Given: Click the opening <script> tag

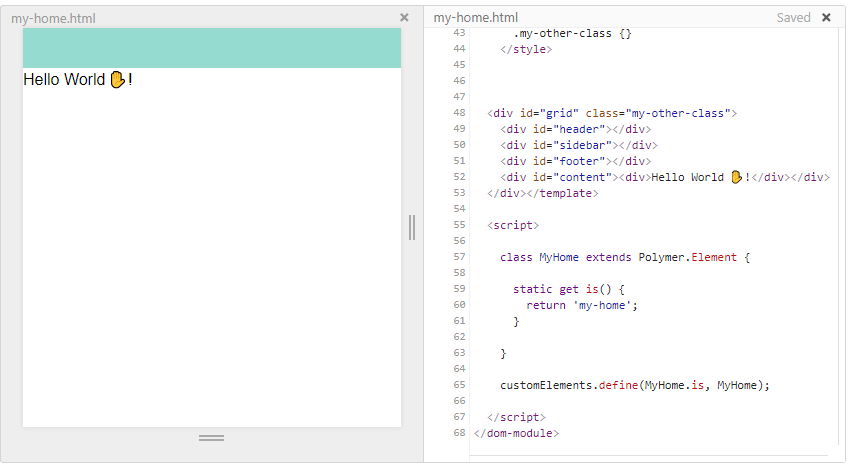Looking at the screenshot, I should 513,225.
